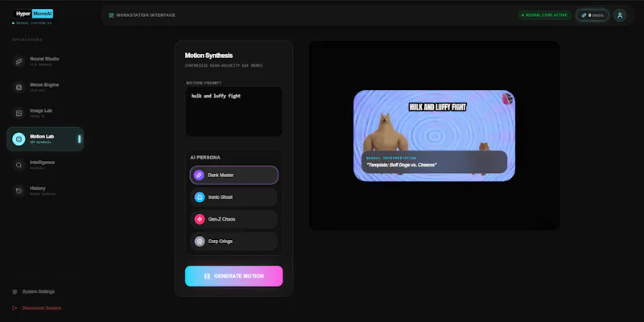Click the Neural Core Active status badge
Image resolution: width=644 pixels, height=322 pixels.
[544, 15]
